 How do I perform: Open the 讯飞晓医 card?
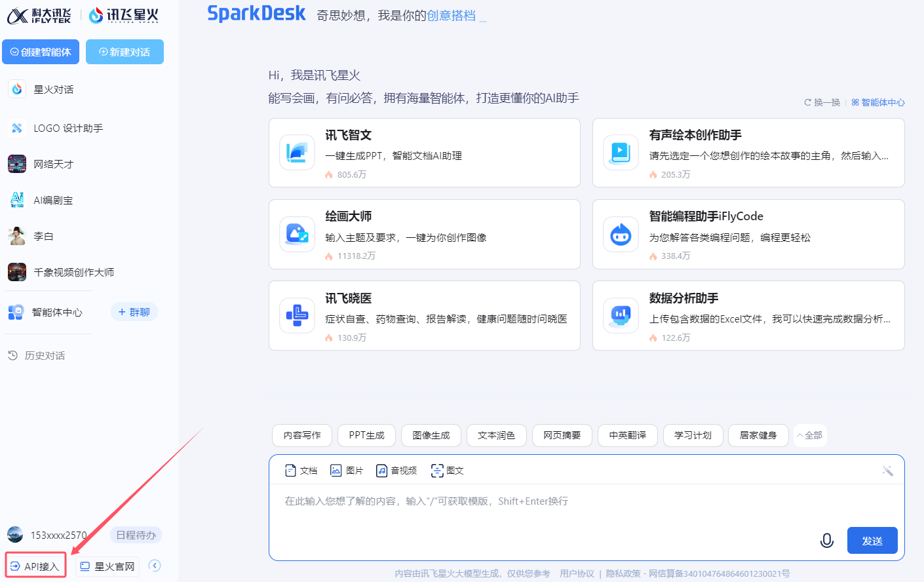pyautogui.click(x=425, y=315)
